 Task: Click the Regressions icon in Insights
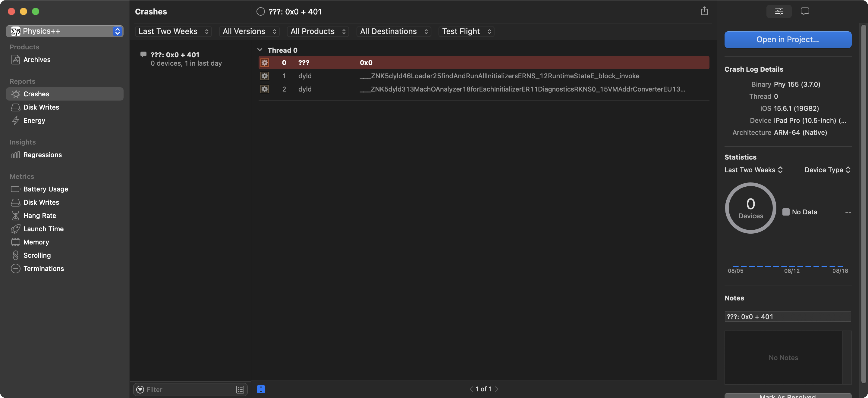15,155
